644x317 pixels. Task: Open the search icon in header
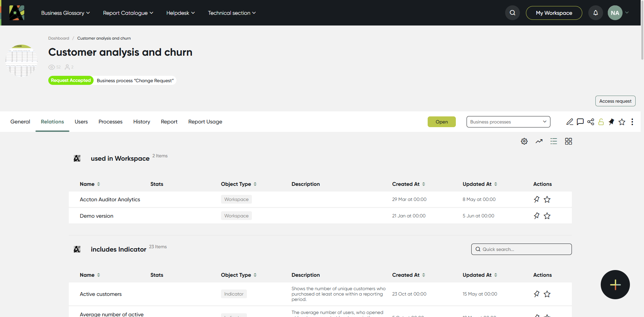point(513,13)
